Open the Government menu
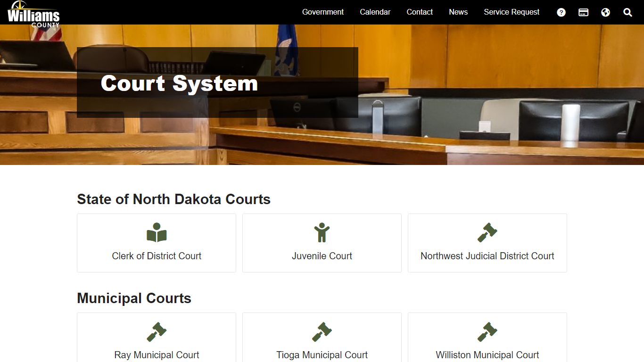Image resolution: width=644 pixels, height=362 pixels. pyautogui.click(x=323, y=12)
